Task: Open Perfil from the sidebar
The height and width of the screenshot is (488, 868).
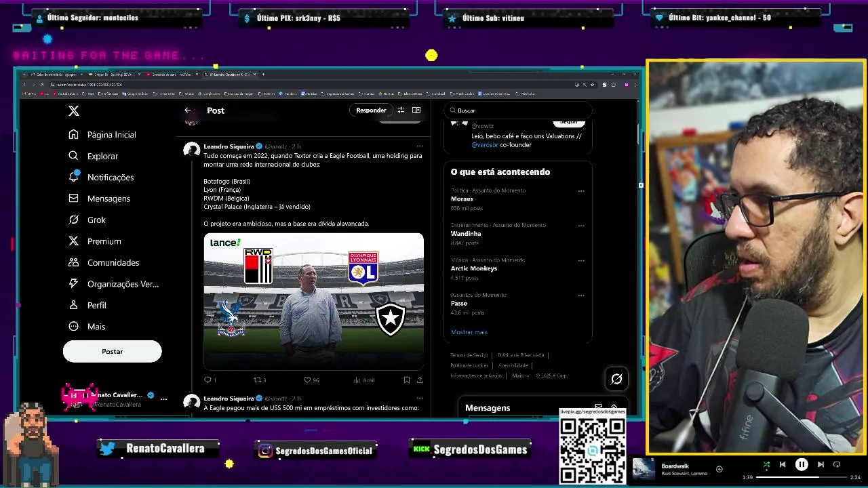Action: coord(87,305)
